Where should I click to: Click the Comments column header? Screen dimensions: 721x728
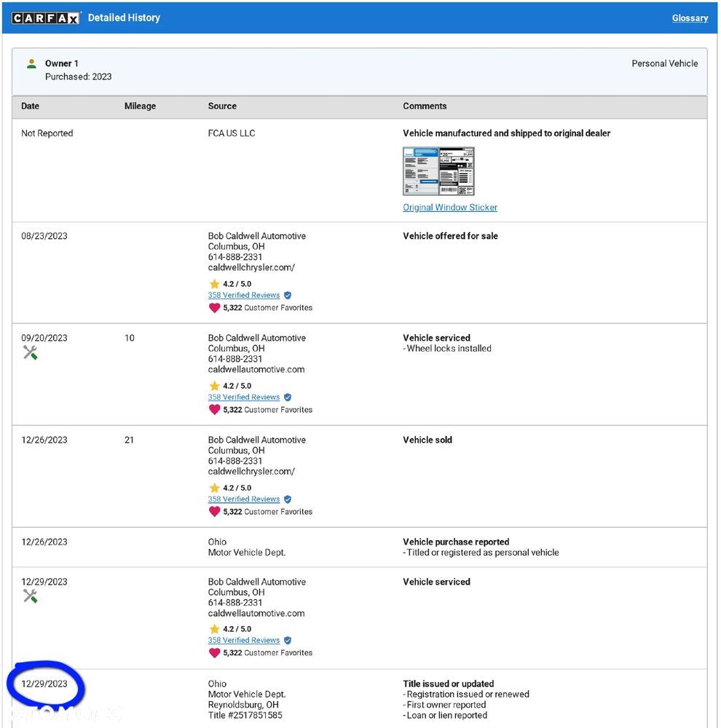pyautogui.click(x=425, y=106)
